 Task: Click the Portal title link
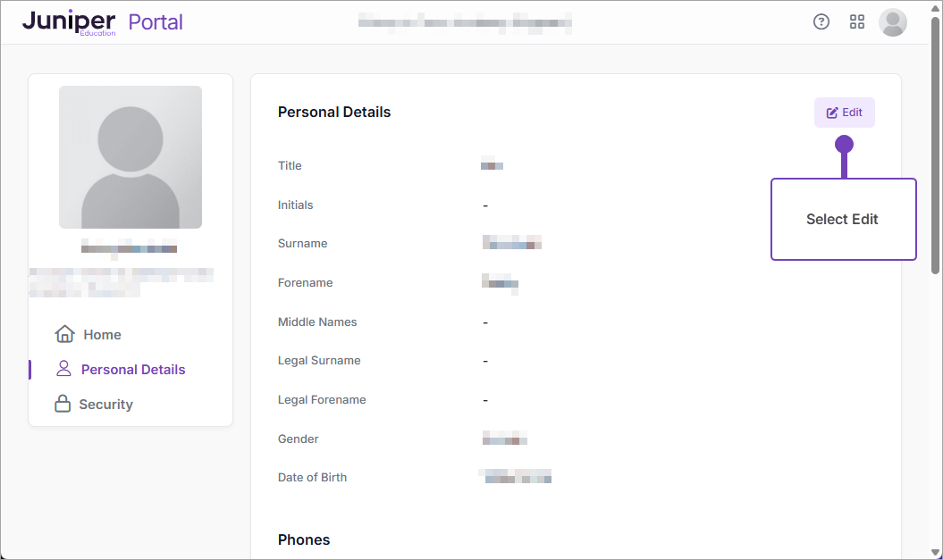click(x=156, y=22)
